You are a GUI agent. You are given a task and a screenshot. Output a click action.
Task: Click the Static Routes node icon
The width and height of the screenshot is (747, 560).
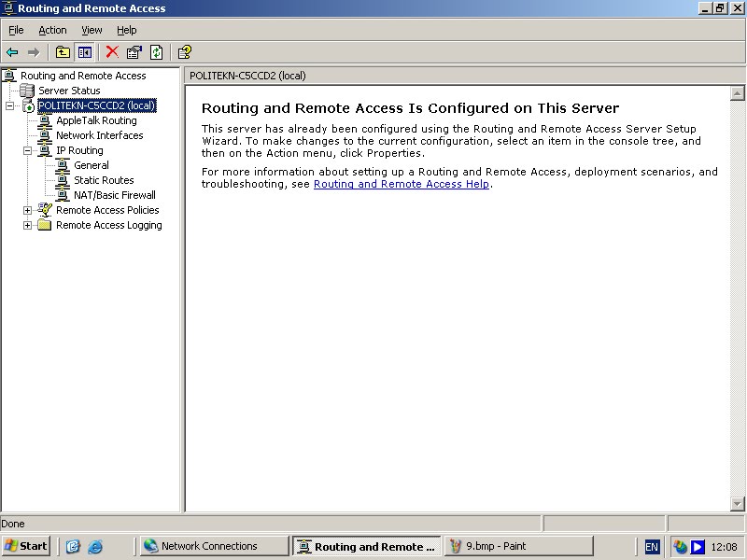coord(62,180)
